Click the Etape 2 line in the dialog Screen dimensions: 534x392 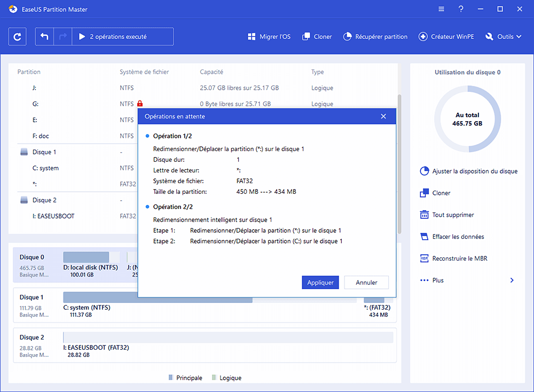(248, 241)
